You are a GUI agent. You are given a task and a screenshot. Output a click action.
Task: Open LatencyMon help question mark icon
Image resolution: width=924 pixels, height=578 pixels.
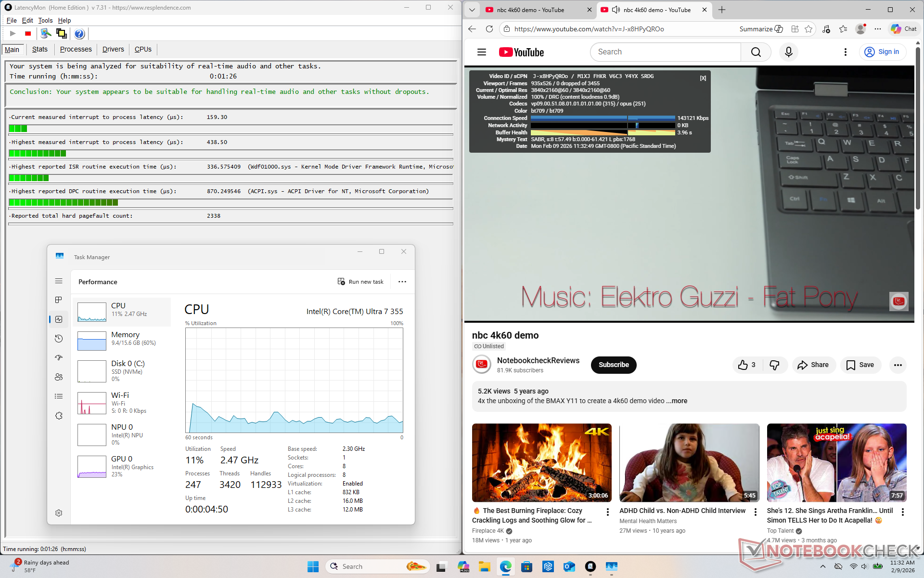coord(79,34)
